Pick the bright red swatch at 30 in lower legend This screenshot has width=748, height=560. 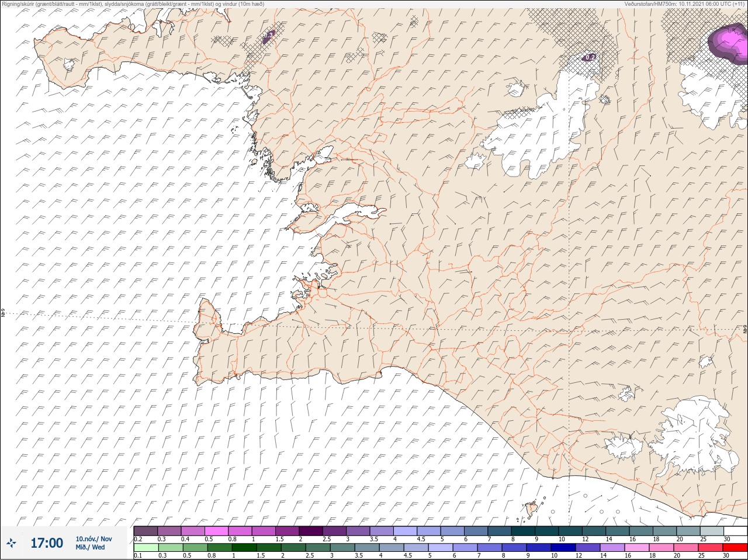click(x=735, y=548)
